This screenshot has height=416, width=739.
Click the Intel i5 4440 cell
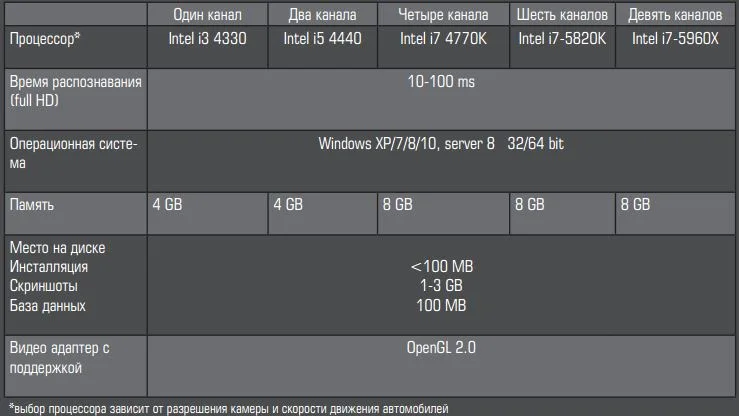[x=322, y=39]
